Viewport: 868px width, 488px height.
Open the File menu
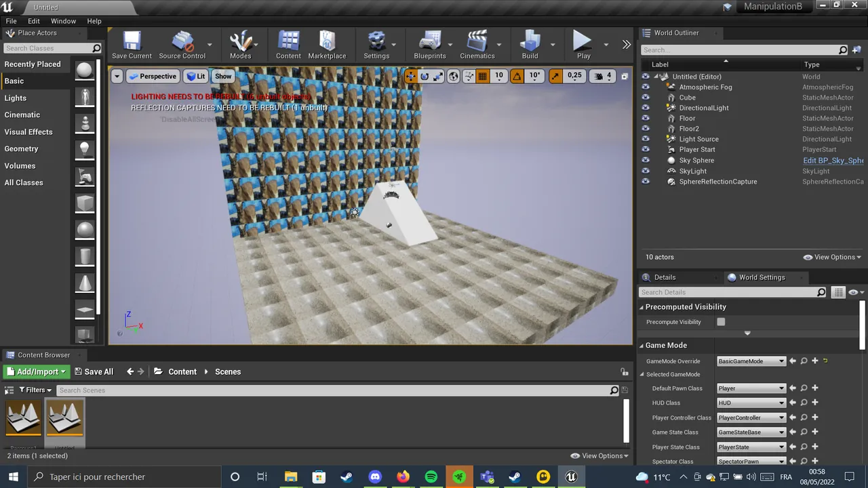point(12,21)
